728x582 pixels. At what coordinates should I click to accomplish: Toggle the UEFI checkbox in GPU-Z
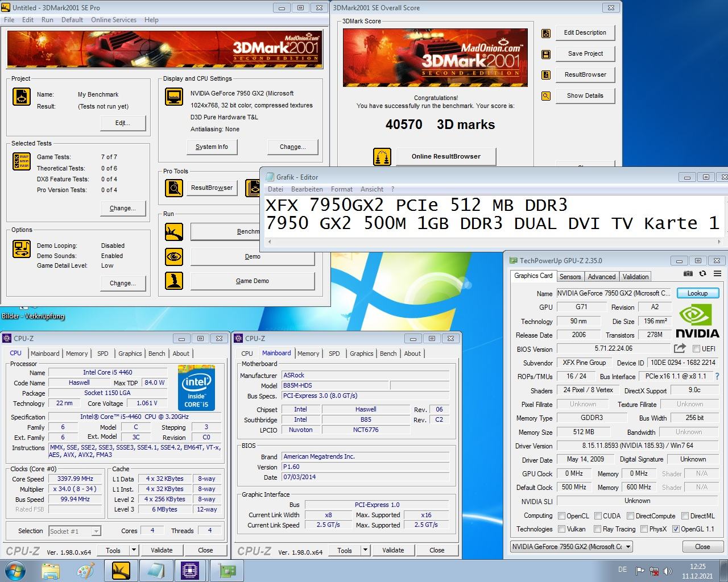tap(696, 348)
